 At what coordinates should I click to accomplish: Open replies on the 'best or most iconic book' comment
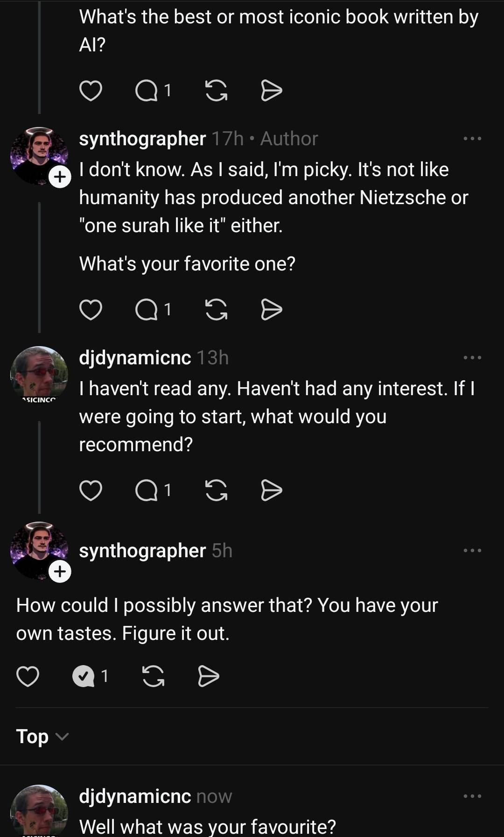(153, 90)
